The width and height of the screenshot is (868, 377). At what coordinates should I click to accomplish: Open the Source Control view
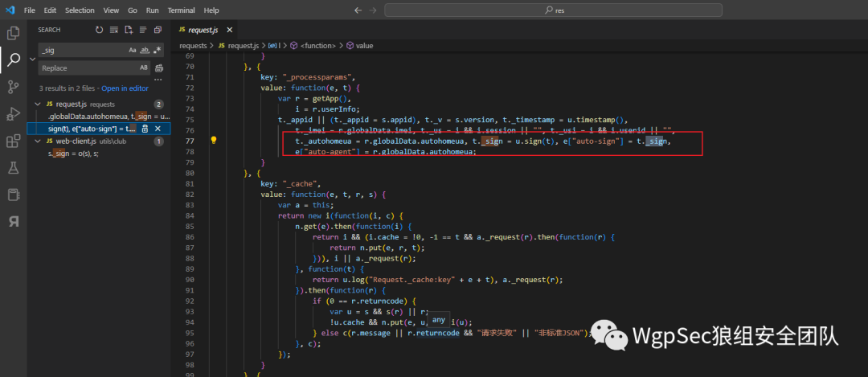click(x=14, y=87)
